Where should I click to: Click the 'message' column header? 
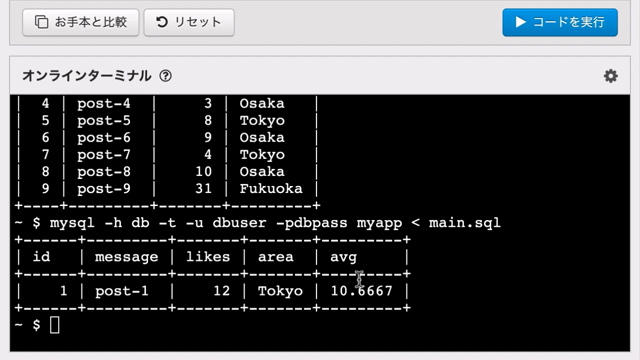pyautogui.click(x=127, y=257)
